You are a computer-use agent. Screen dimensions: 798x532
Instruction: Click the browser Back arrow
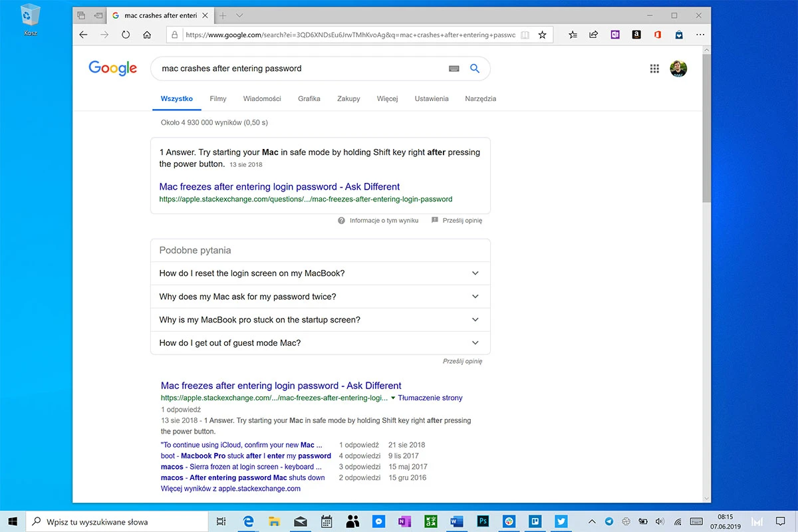click(x=83, y=35)
